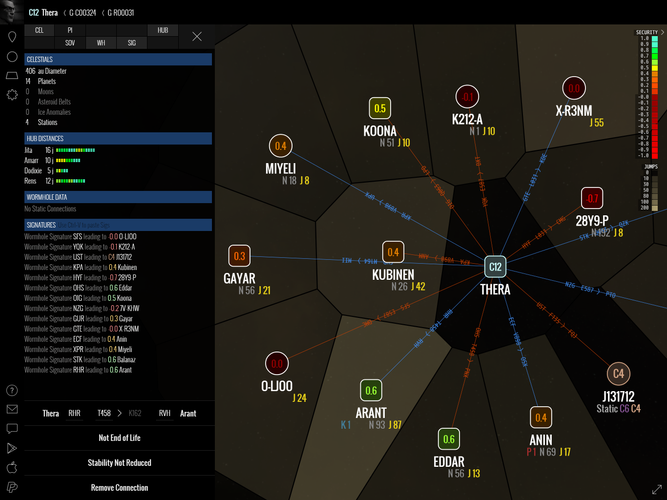Viewport: 667px width, 500px height.
Task: Select signature UST leading to J131712
Action: [79, 257]
